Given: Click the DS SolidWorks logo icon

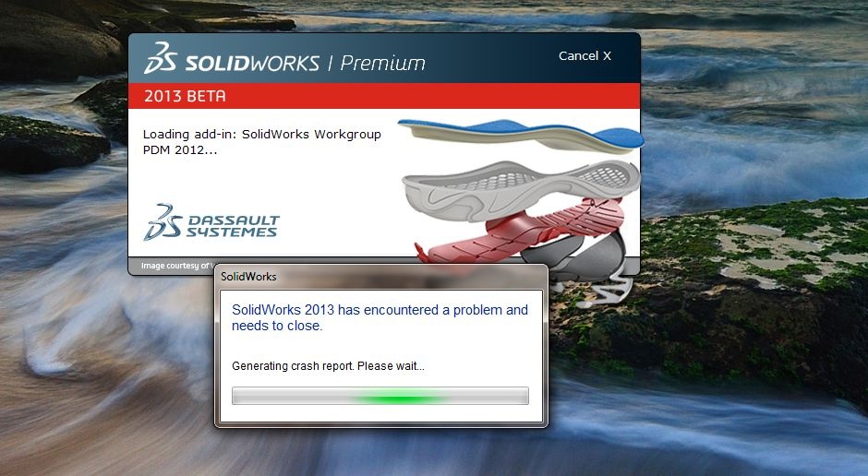Looking at the screenshot, I should (x=160, y=58).
